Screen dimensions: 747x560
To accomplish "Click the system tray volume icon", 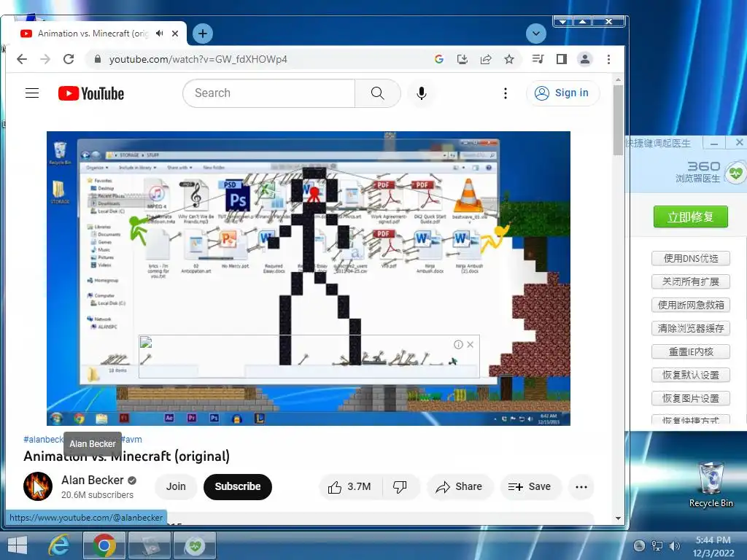I will (674, 545).
